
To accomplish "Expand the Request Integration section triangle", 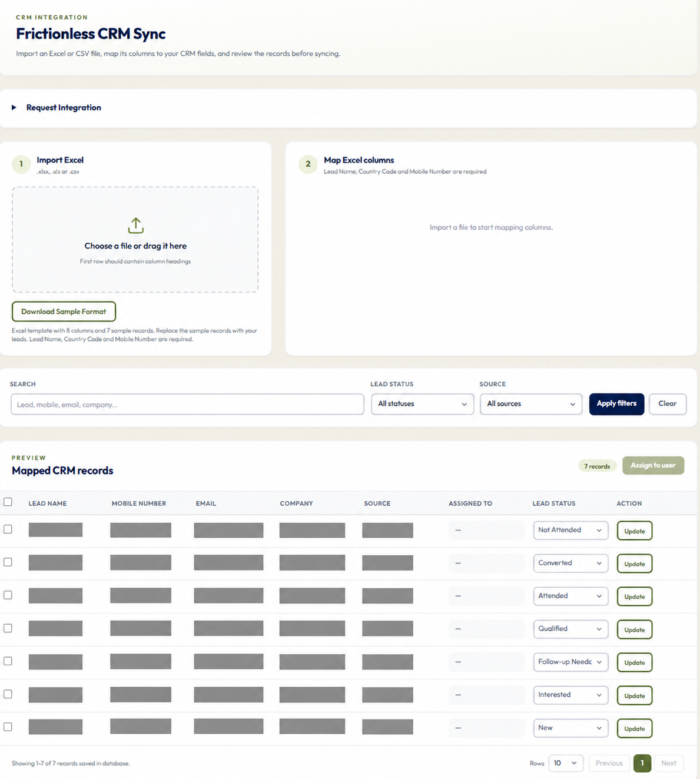I will pos(14,107).
